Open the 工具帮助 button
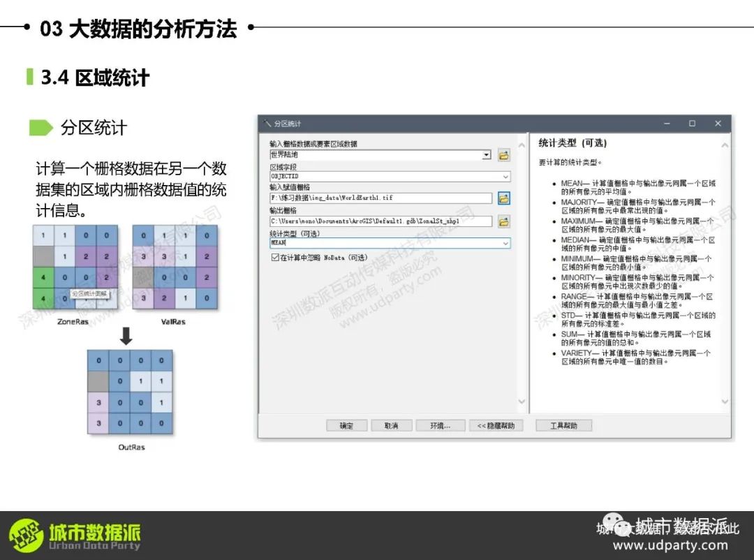This screenshot has width=754, height=560. pos(563,425)
